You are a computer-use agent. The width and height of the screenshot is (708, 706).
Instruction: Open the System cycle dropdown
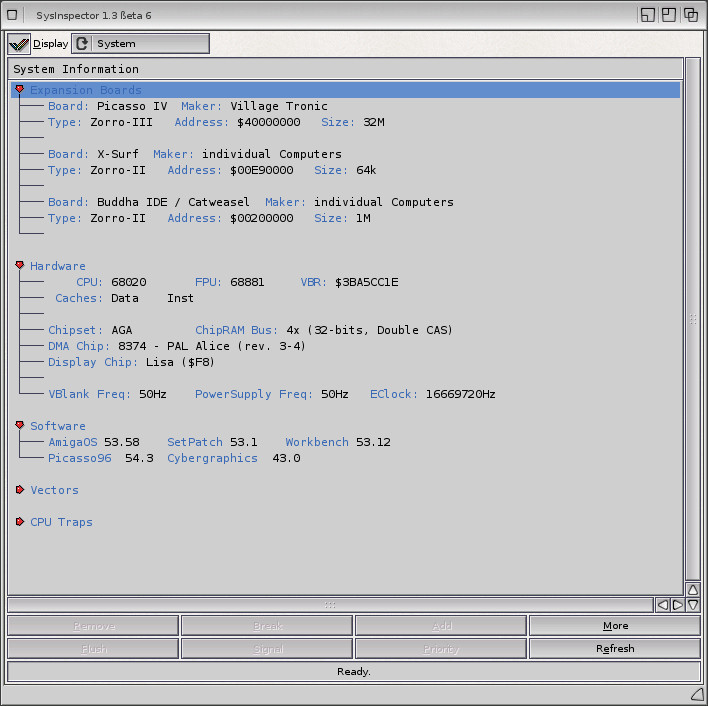coord(140,44)
